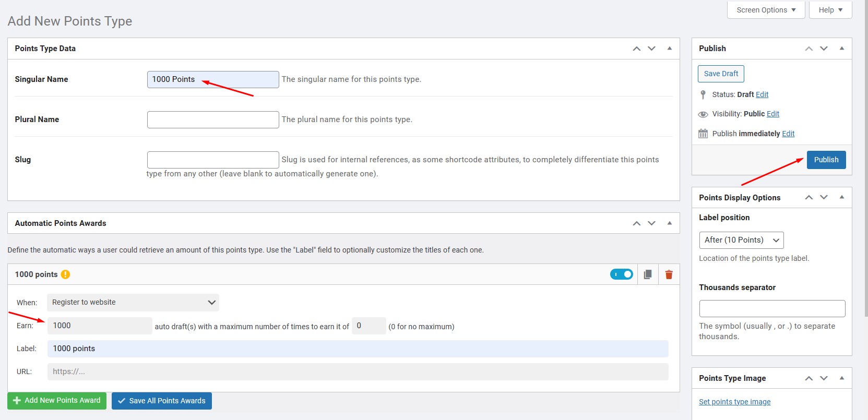
Task: Move Points Type Image panel up
Action: pyautogui.click(x=808, y=378)
